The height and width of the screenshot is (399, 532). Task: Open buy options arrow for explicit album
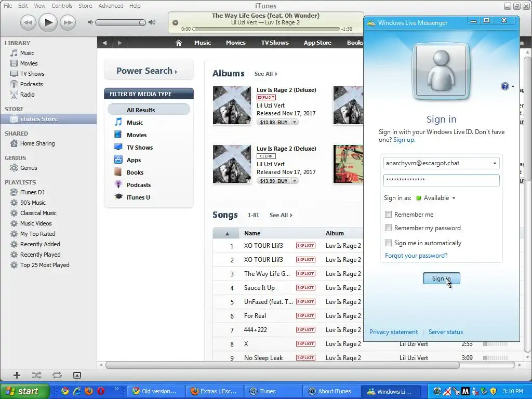[x=295, y=123]
